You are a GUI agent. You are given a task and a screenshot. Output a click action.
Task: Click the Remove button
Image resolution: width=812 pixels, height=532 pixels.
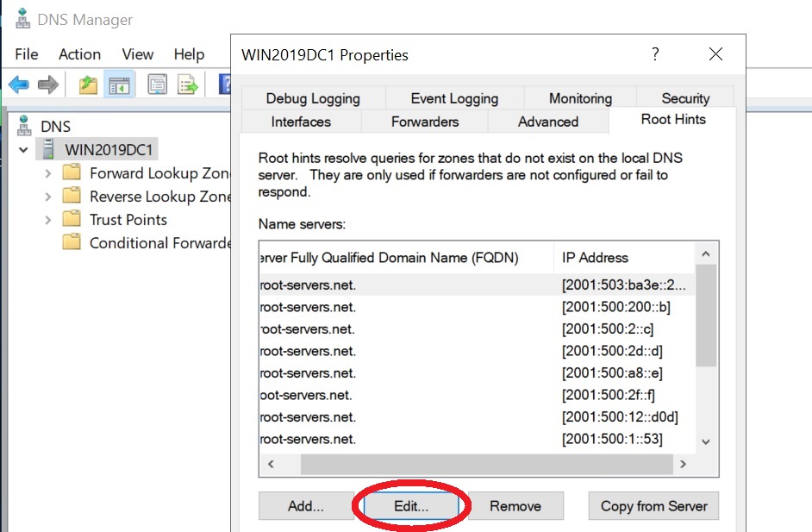pyautogui.click(x=515, y=505)
